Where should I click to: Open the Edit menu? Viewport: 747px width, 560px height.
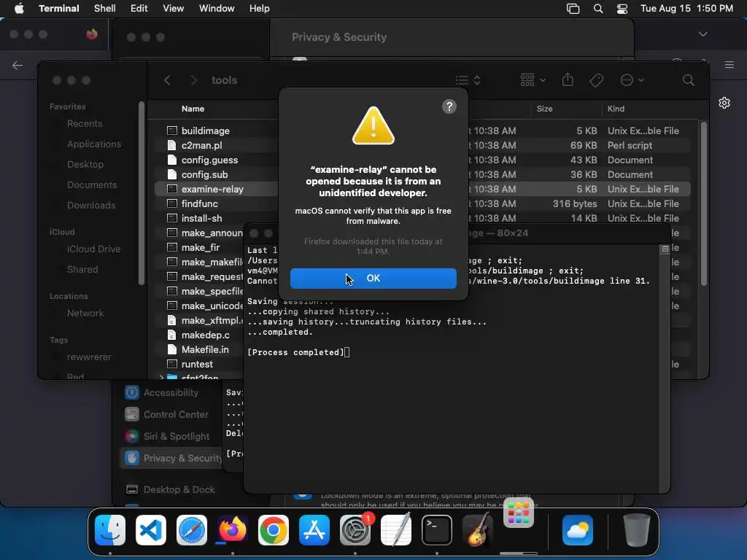click(x=139, y=9)
